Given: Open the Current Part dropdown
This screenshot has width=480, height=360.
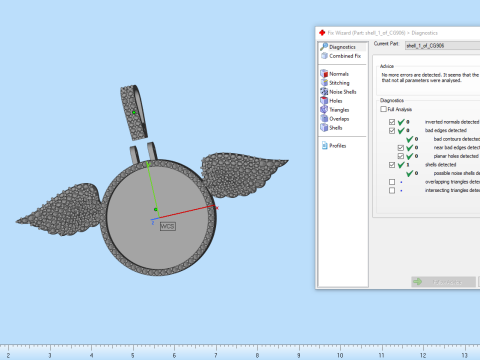Looking at the screenshot, I should 442,46.
